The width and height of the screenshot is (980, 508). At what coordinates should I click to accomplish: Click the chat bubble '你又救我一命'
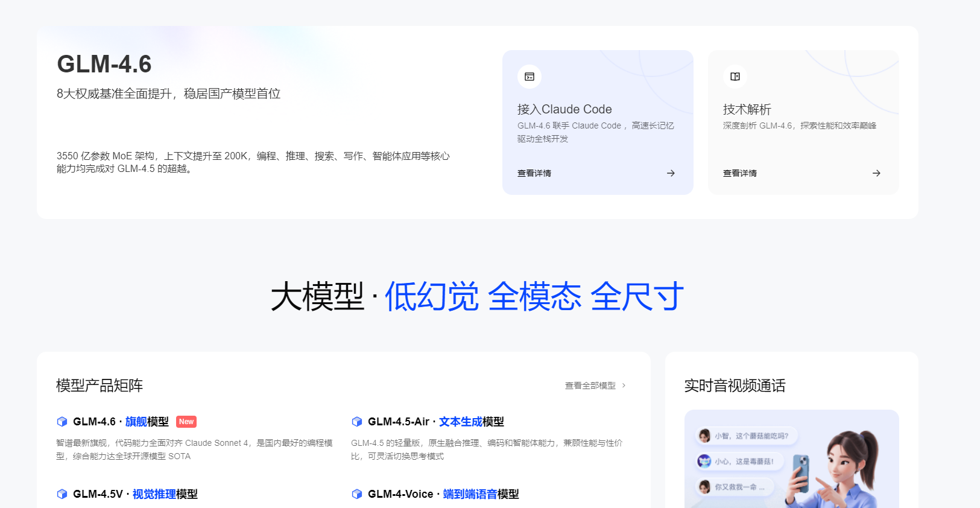735,487
